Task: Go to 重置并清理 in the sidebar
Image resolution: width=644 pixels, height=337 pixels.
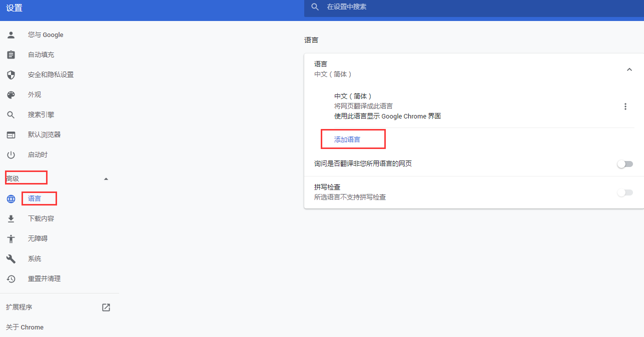Action: [x=44, y=279]
